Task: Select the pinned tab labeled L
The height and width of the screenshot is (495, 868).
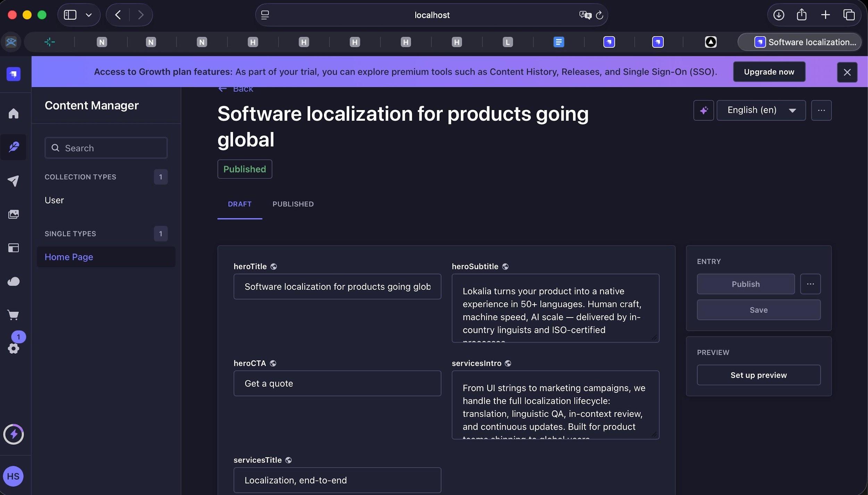Action: [x=508, y=42]
